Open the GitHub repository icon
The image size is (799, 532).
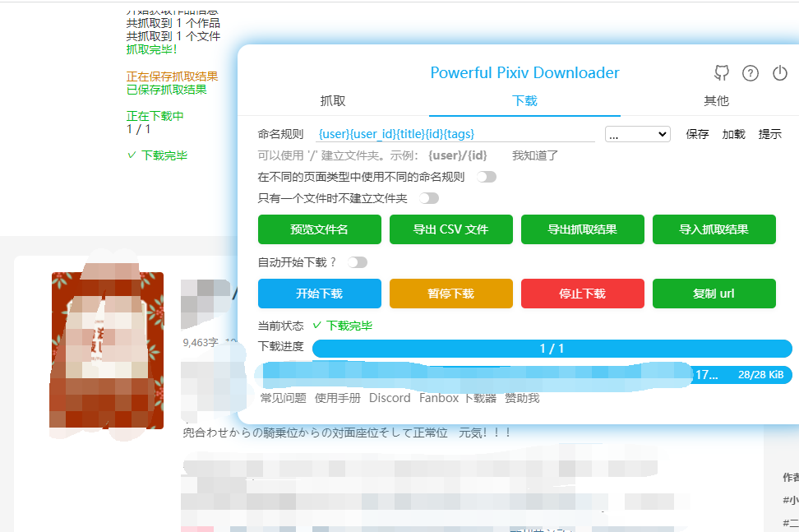722,73
